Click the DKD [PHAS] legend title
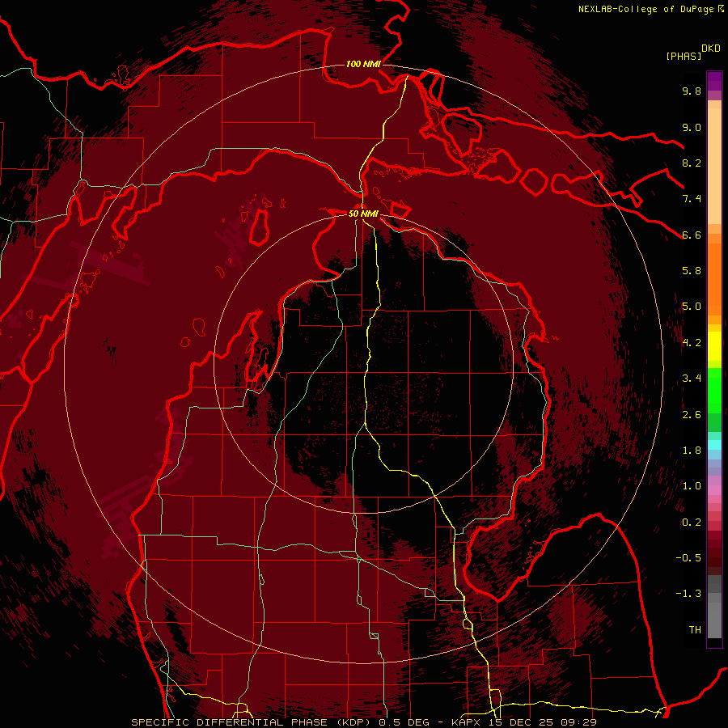 pyautogui.click(x=693, y=53)
